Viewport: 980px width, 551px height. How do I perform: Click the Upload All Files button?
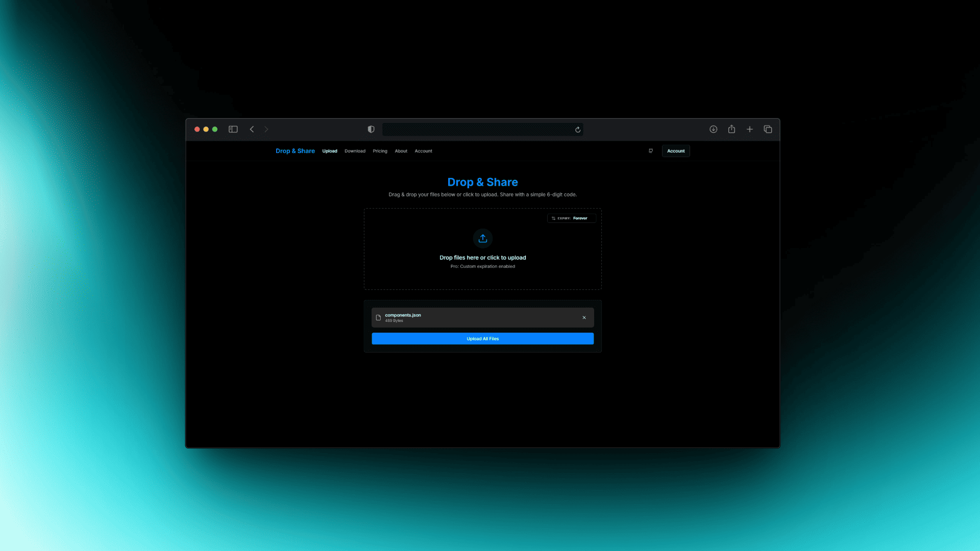tap(482, 339)
